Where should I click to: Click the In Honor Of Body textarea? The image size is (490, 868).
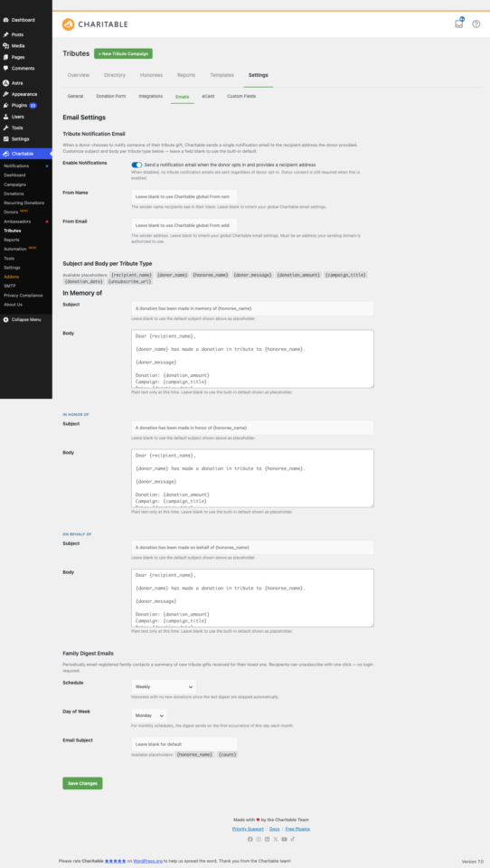(252, 478)
